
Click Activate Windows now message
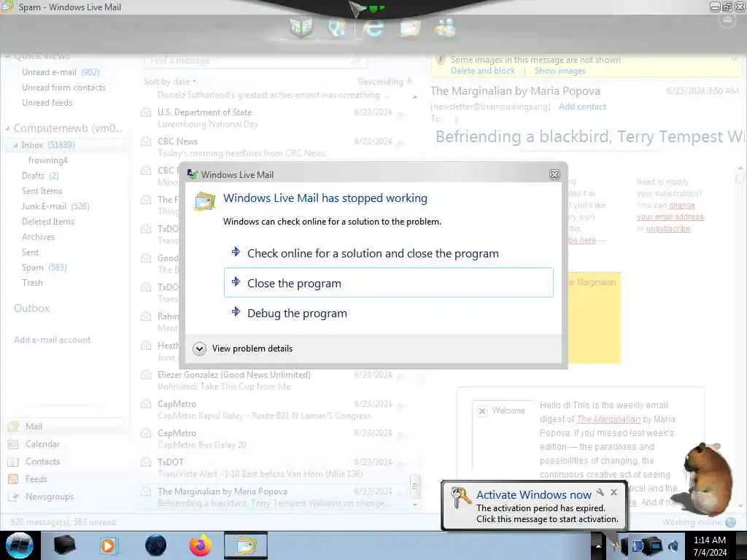(x=533, y=495)
